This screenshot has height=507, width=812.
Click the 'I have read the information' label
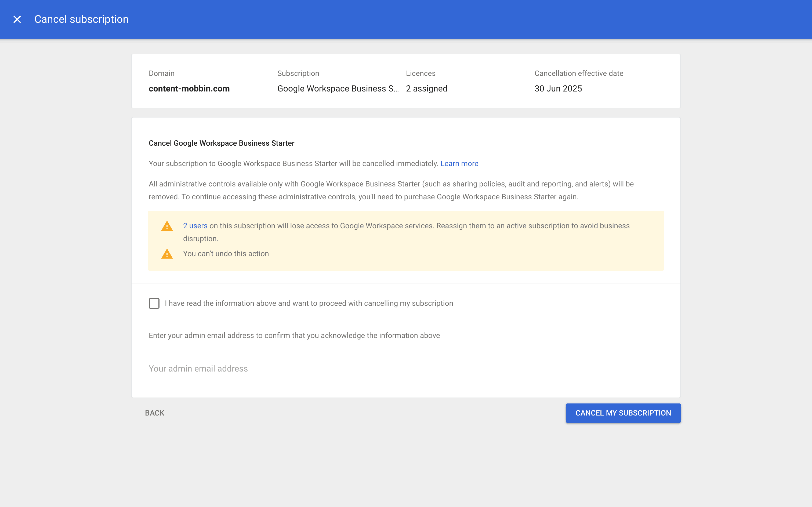point(309,303)
